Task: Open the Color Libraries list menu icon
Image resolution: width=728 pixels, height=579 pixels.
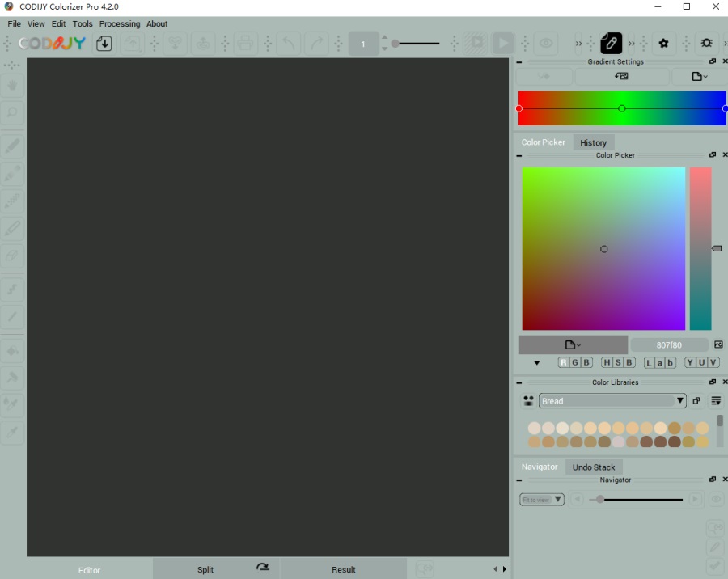Action: [x=716, y=401]
